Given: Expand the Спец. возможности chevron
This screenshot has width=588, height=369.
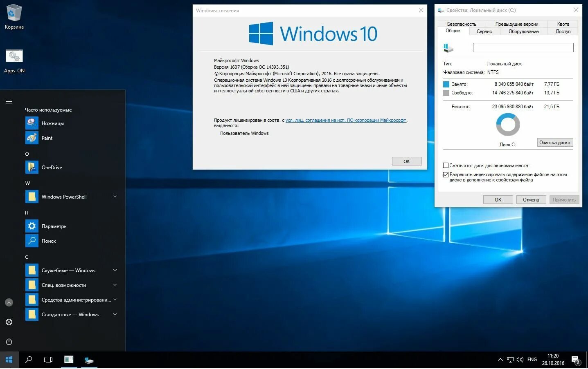Looking at the screenshot, I should (115, 285).
